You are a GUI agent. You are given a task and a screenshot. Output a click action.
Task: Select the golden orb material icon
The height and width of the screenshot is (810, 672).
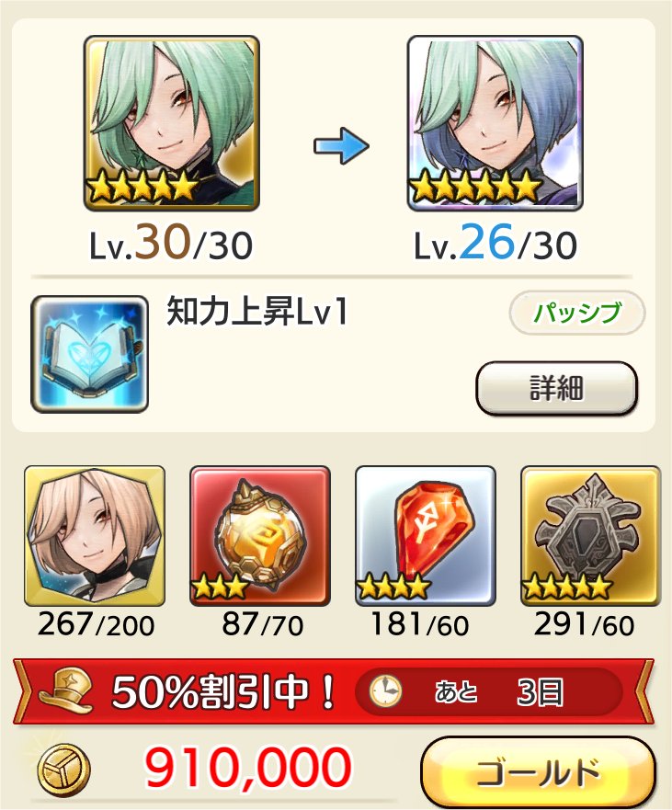[260, 536]
